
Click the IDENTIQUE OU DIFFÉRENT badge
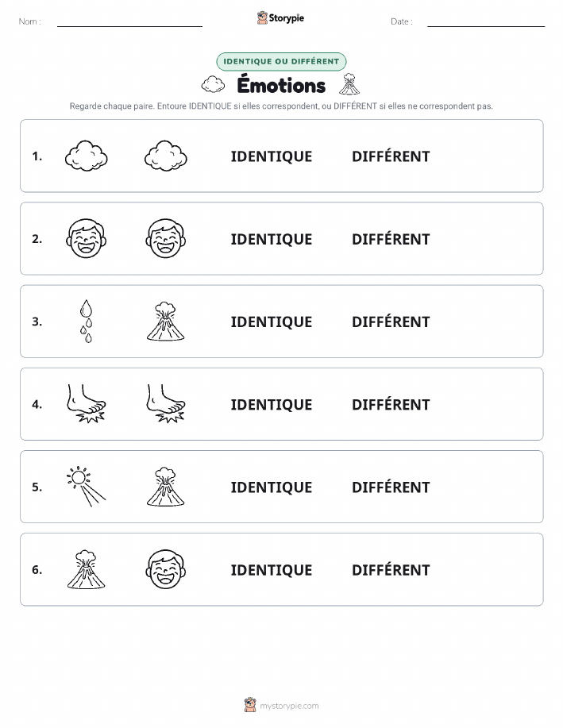[281, 61]
